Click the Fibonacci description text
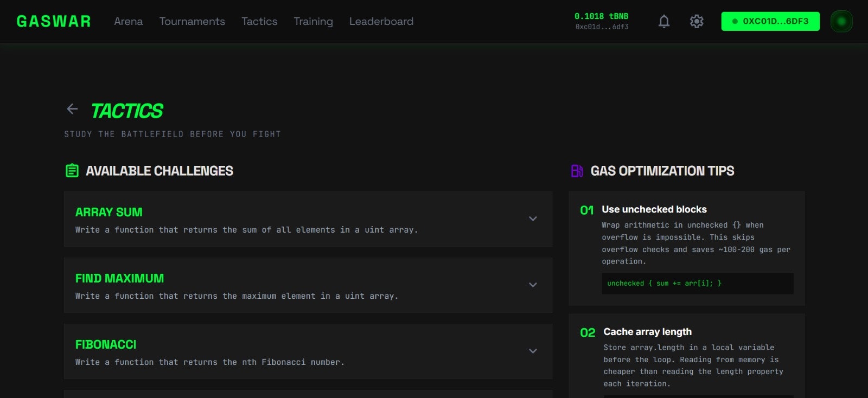 210,362
